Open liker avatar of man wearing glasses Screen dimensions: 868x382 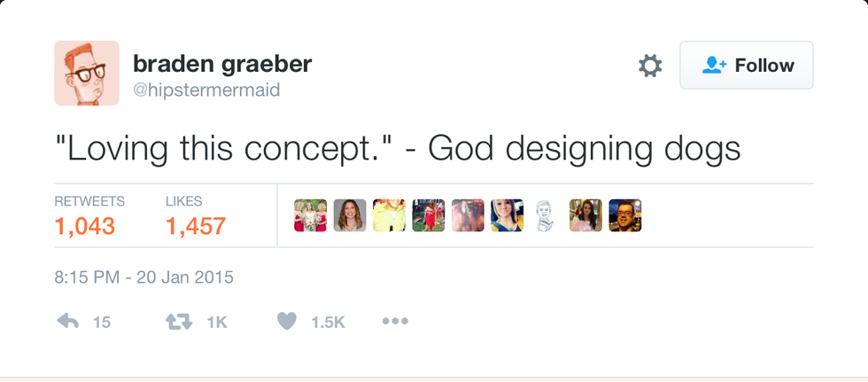tap(624, 215)
